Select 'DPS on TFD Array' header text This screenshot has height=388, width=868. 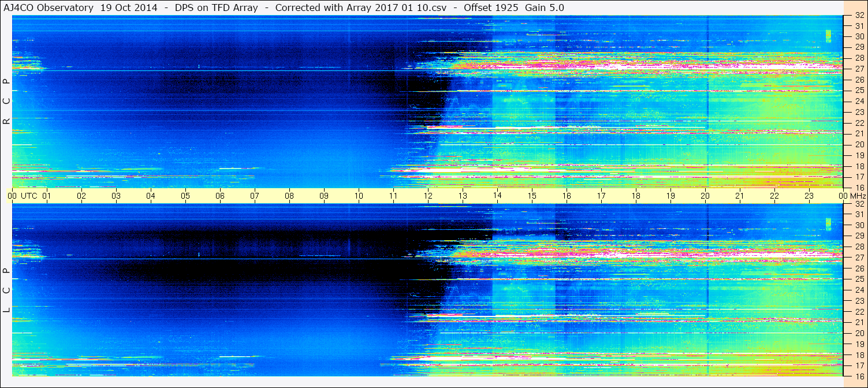(216, 8)
